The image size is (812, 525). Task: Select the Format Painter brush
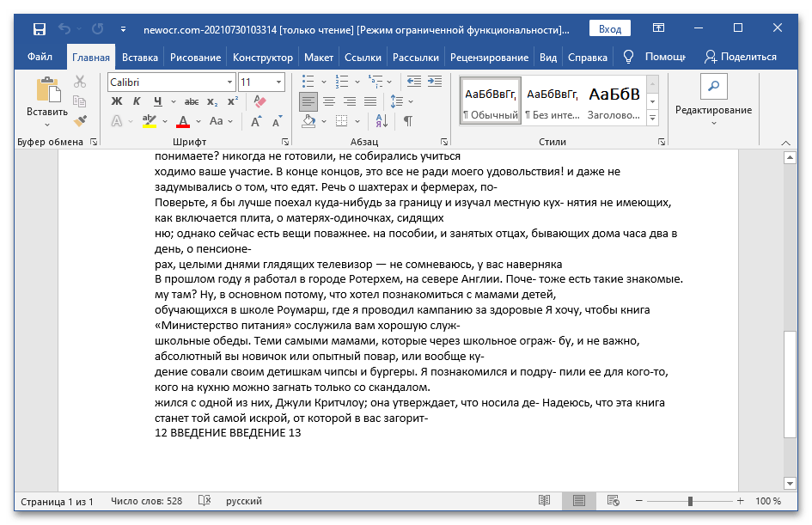click(80, 121)
